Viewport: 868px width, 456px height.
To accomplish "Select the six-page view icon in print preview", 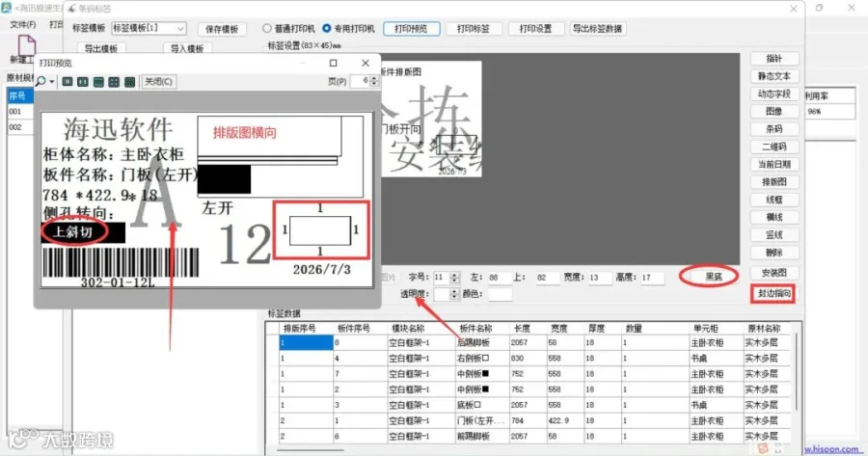I will [x=129, y=82].
